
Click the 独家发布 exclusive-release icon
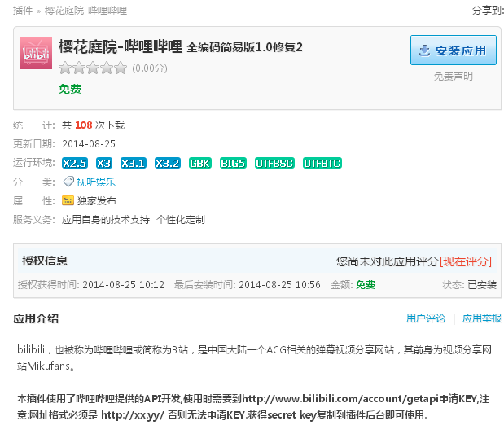[x=68, y=200]
